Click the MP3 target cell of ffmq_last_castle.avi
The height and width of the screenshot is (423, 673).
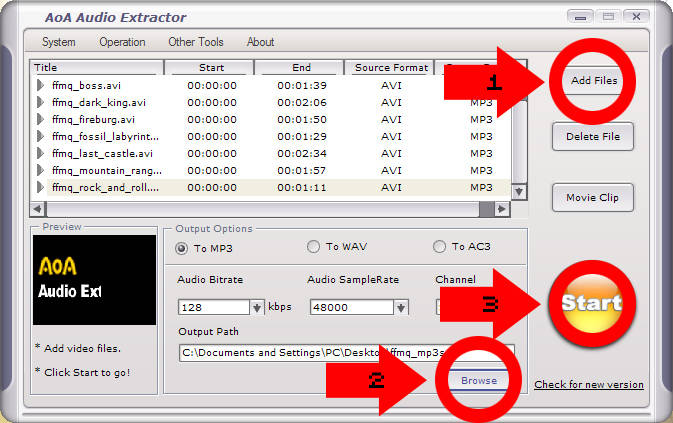tap(481, 154)
